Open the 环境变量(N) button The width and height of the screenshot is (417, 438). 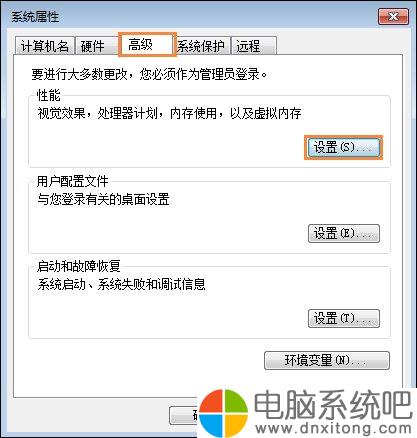tap(327, 360)
